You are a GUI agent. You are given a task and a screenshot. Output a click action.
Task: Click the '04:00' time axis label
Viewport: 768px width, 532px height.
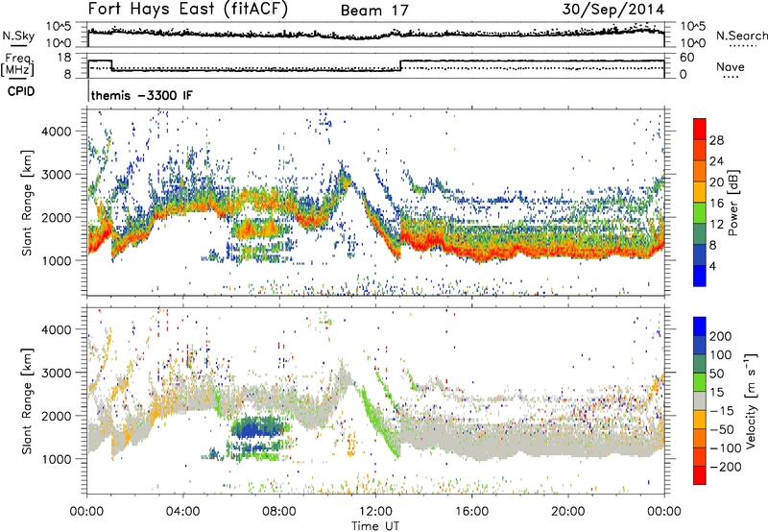(x=183, y=512)
